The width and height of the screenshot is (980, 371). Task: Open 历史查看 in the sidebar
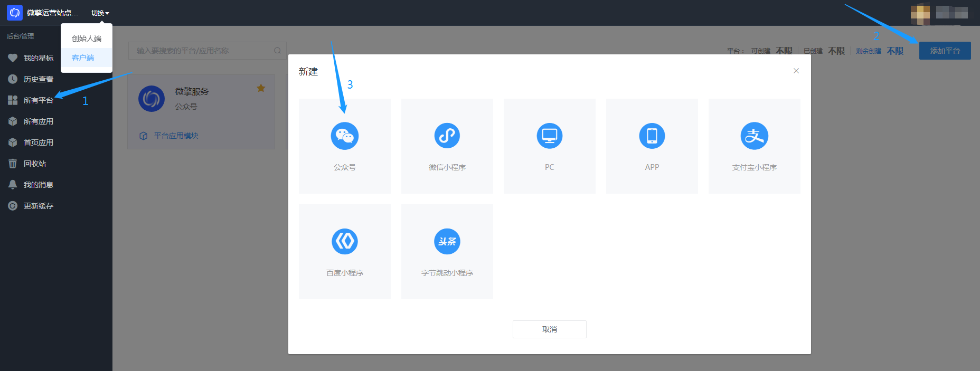(x=39, y=79)
